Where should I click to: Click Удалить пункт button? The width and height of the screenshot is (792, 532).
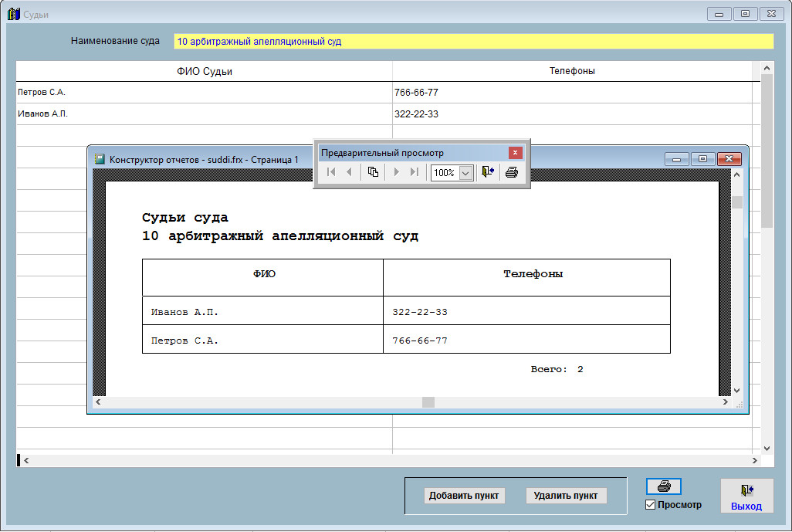566,496
